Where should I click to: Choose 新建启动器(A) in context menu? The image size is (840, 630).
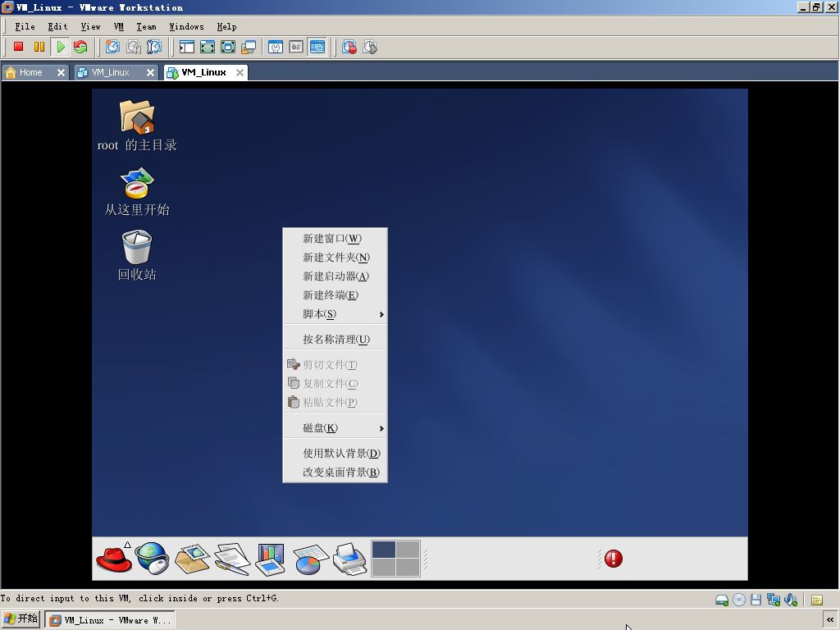pos(335,276)
